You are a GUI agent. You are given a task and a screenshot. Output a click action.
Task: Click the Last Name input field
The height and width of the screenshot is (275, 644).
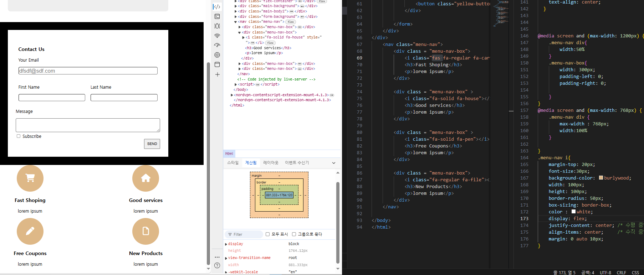[124, 98]
